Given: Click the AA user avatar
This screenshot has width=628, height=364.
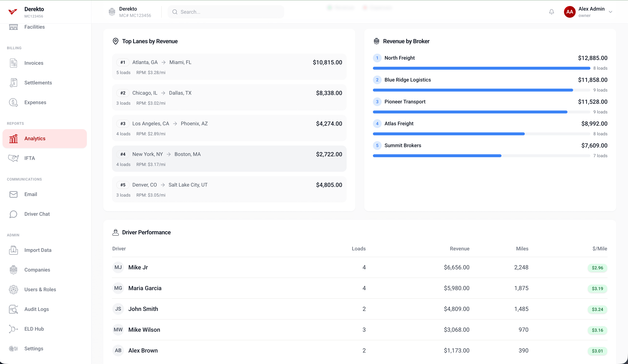Looking at the screenshot, I should [569, 12].
